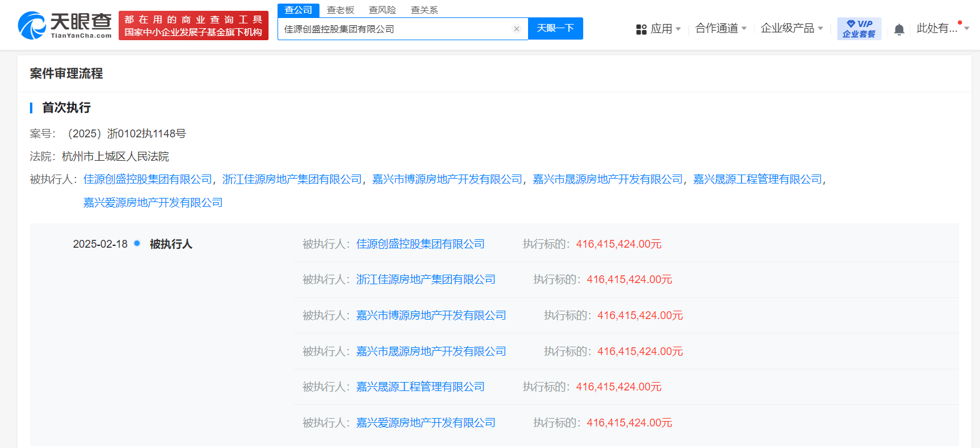Clear the search box with the X icon
Image resolution: width=980 pixels, height=448 pixels.
(x=517, y=29)
